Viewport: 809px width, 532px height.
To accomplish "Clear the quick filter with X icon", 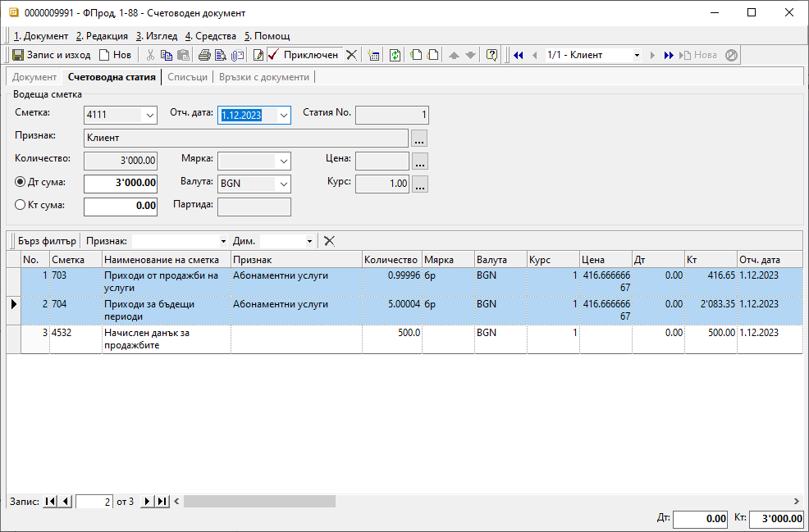I will coord(329,241).
